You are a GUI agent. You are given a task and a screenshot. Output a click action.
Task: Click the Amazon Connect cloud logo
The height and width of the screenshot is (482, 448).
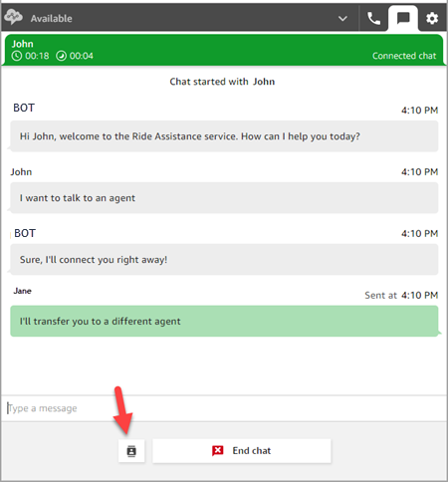click(x=13, y=17)
